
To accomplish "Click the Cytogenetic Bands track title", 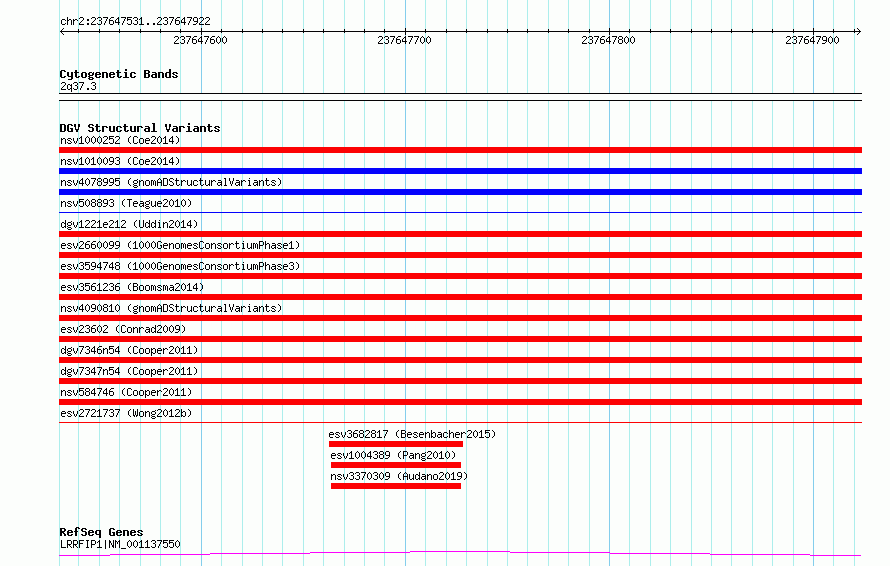I will pyautogui.click(x=119, y=74).
